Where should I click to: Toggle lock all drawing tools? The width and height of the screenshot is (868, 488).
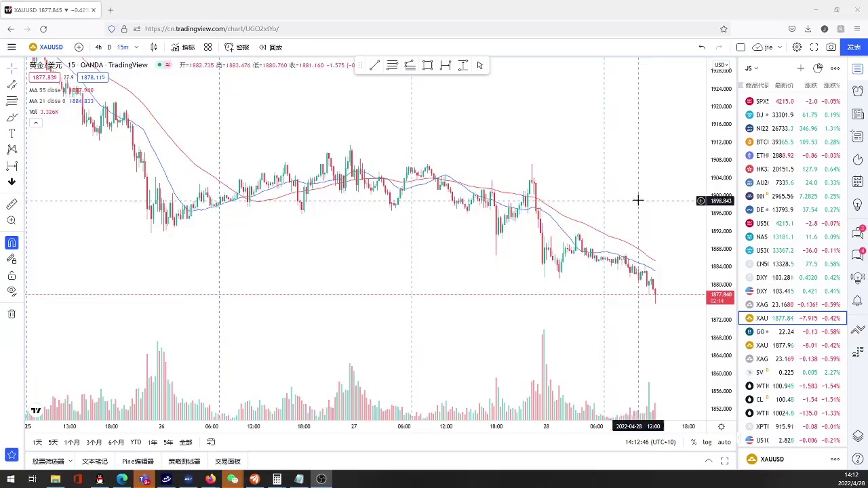12,275
